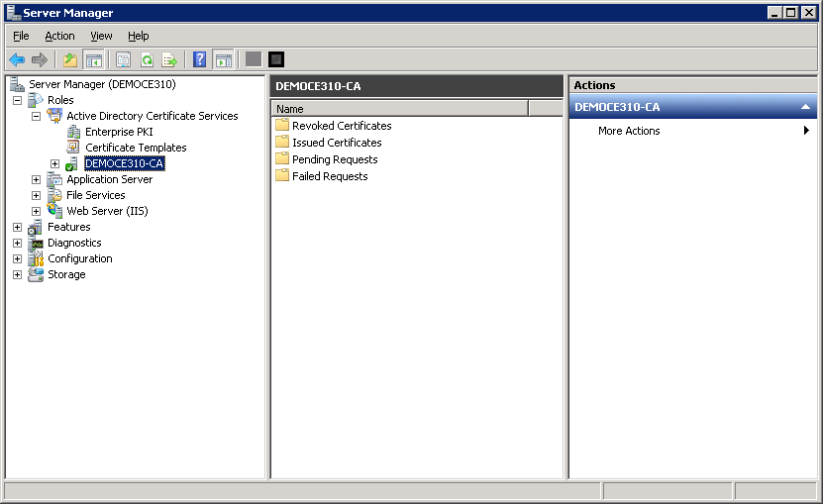The height and width of the screenshot is (504, 823).
Task: Click the Roles icon in the tree
Action: 36,100
